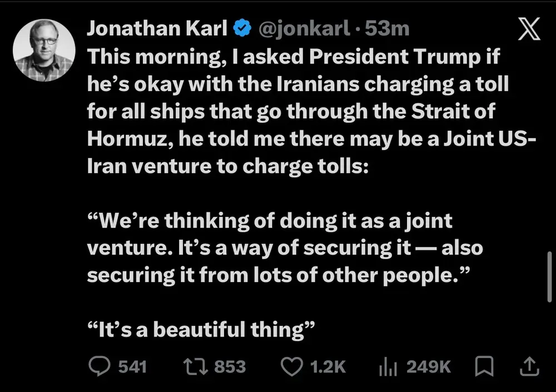Click the Jonathan Karl display name
The width and height of the screenshot is (556, 392).
(x=157, y=28)
